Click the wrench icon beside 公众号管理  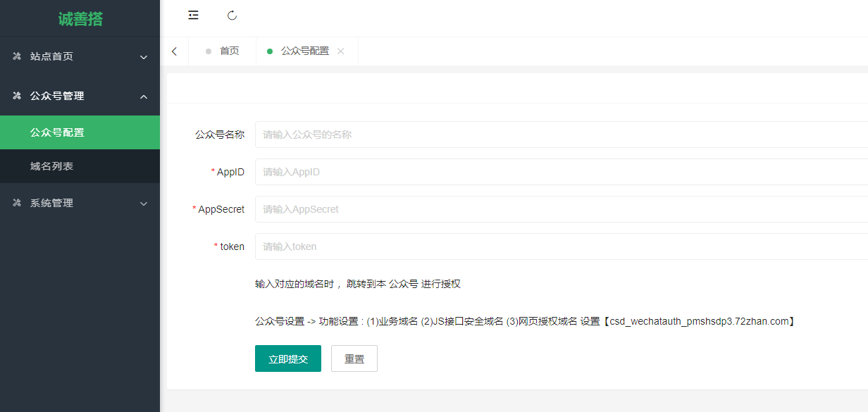17,95
